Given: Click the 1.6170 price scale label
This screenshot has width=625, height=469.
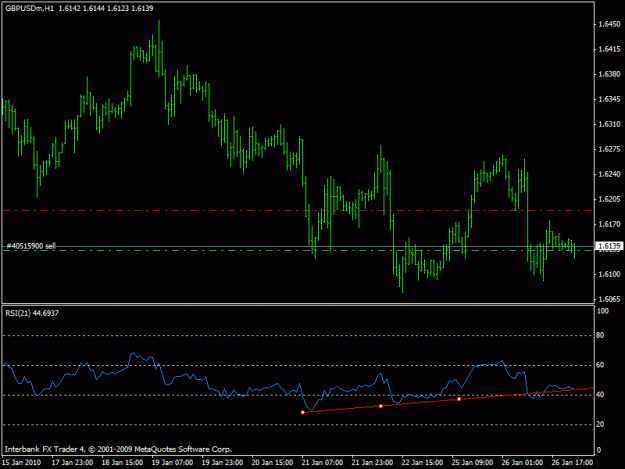Looking at the screenshot, I should (x=609, y=224).
